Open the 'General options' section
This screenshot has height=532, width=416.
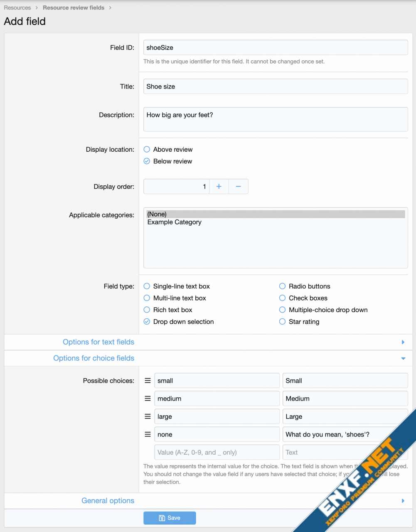click(x=108, y=500)
